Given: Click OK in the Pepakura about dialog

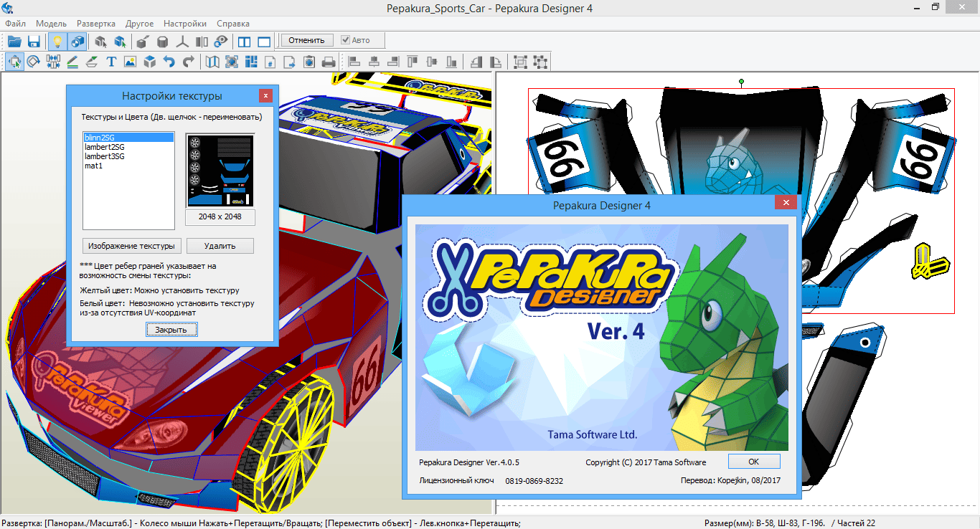Looking at the screenshot, I should (753, 462).
